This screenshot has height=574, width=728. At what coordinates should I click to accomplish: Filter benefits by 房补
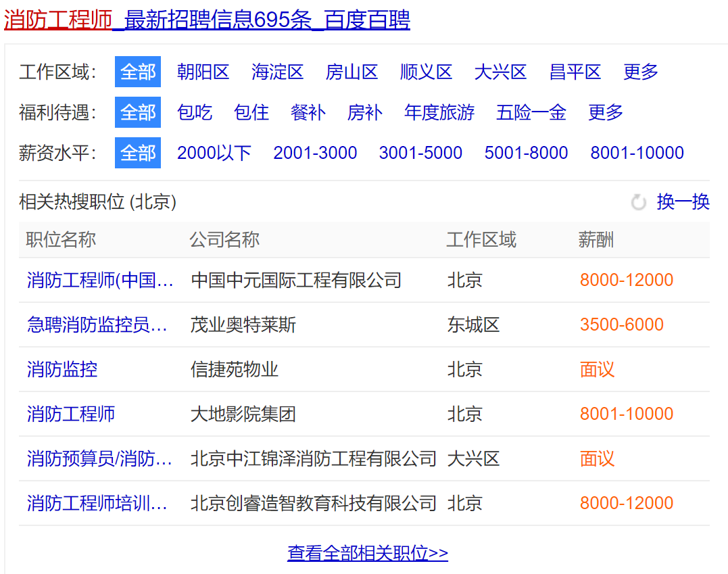(x=365, y=112)
